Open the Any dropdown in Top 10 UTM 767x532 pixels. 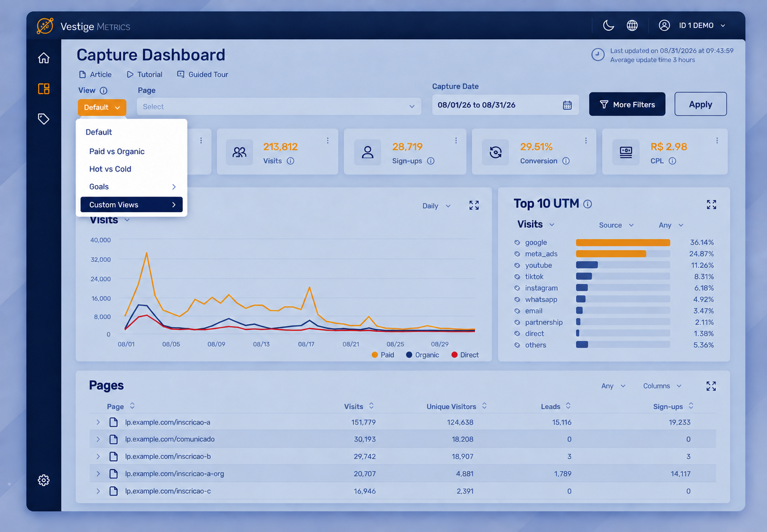[671, 225]
